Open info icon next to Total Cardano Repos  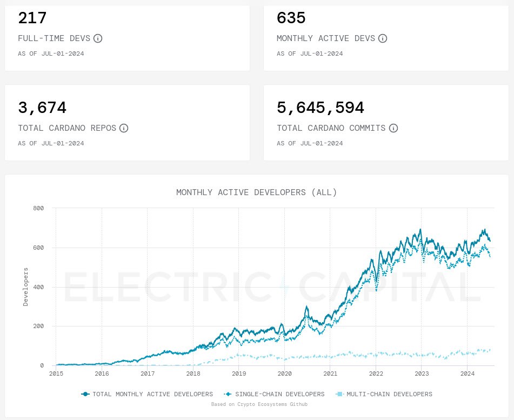[x=124, y=128]
